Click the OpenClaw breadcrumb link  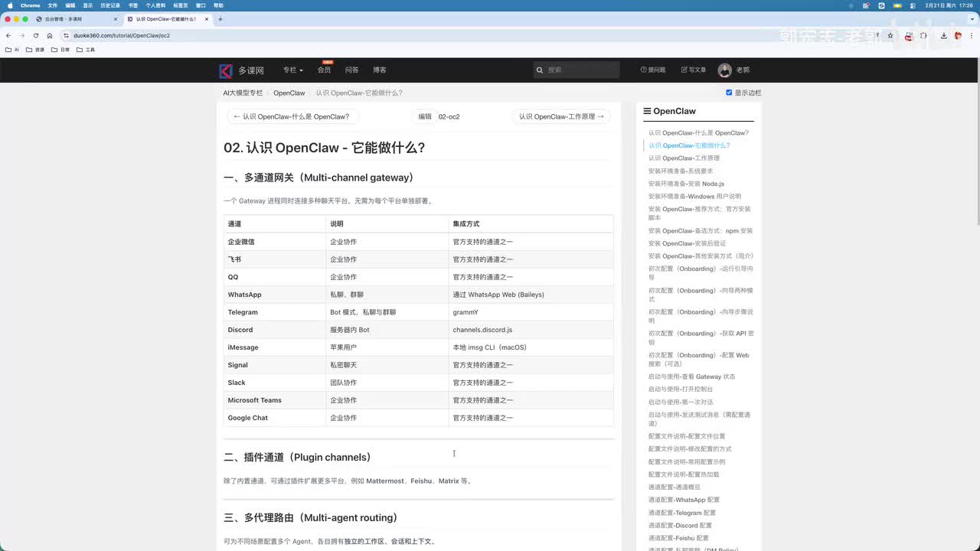tap(289, 93)
